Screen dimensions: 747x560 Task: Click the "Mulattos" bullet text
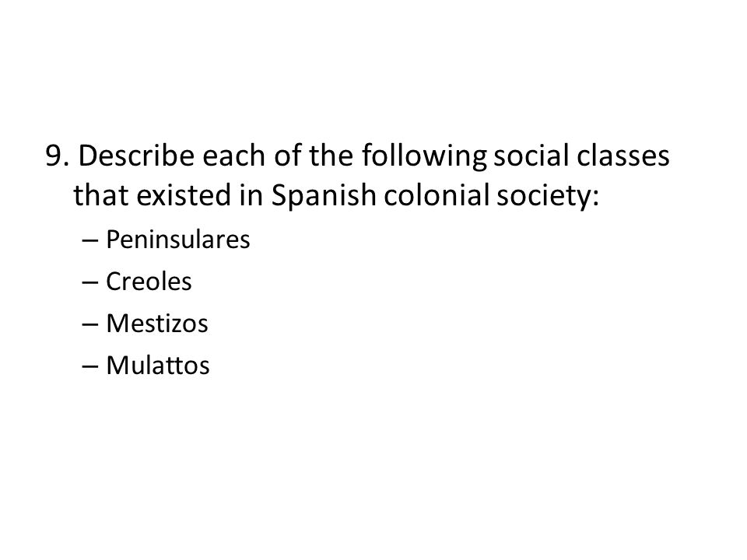click(x=158, y=366)
